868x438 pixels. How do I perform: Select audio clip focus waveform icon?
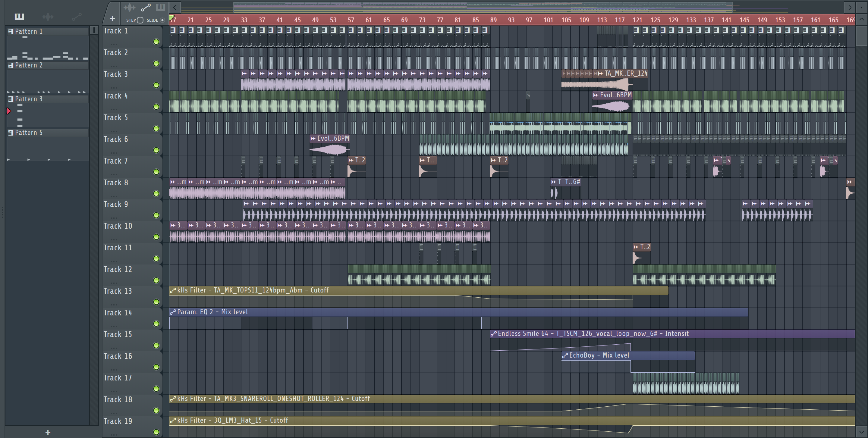click(x=129, y=8)
